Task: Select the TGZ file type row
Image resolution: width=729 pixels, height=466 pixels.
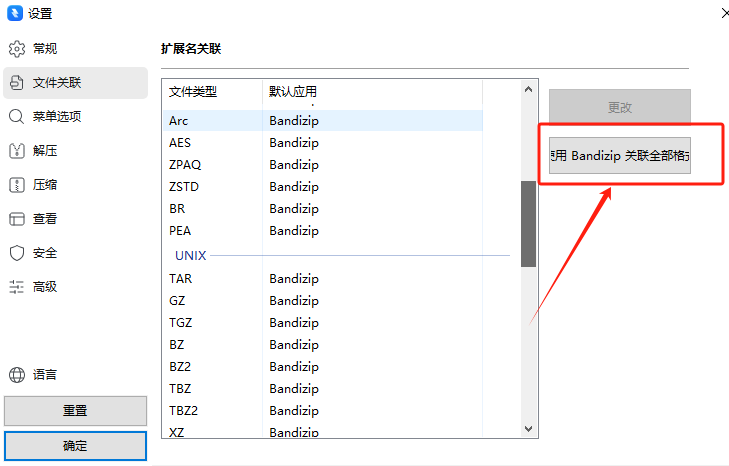Action: tap(323, 322)
